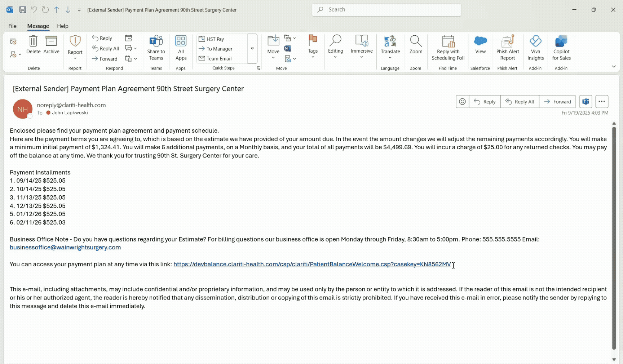Open the payment plan devbalance link
623x364 pixels.
[312, 264]
